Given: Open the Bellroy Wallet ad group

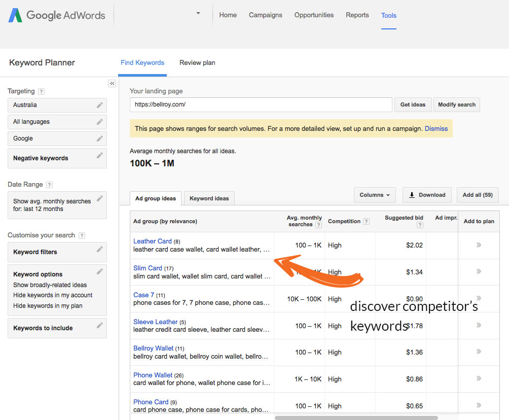Looking at the screenshot, I should point(154,348).
